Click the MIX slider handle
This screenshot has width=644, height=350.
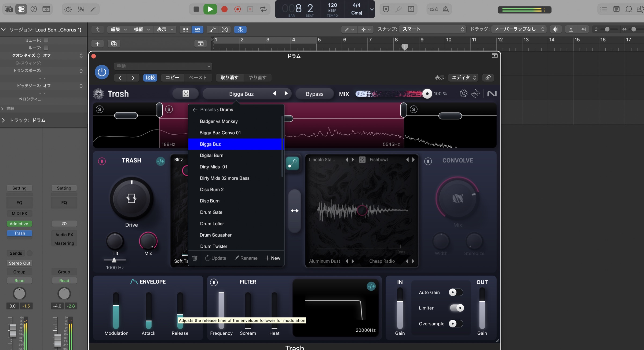click(427, 94)
